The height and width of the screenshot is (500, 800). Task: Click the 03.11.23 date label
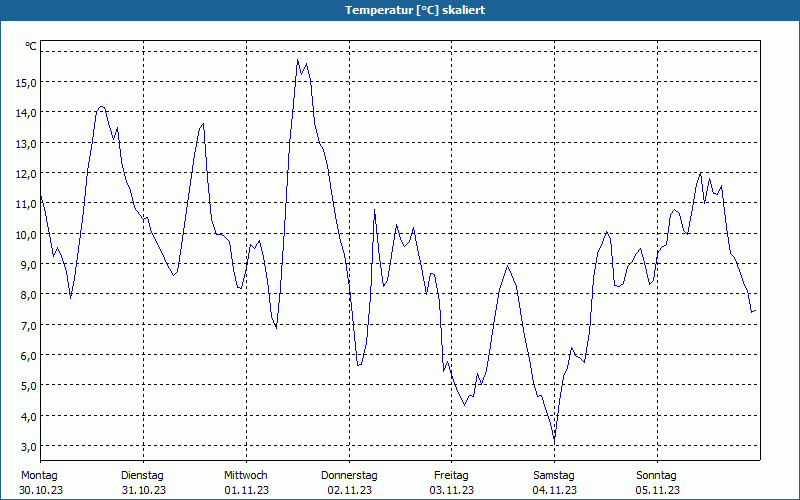(x=452, y=490)
